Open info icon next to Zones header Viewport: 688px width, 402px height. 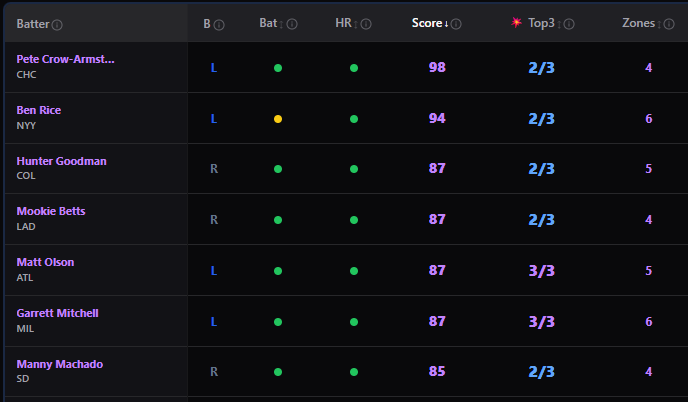(x=669, y=24)
